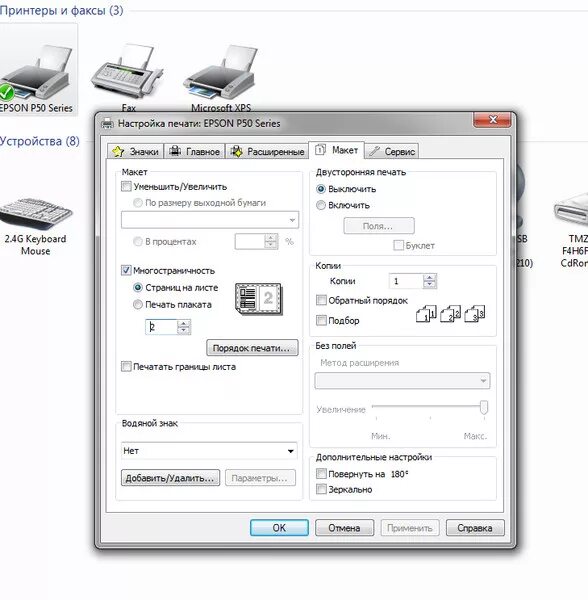Check the Буклет checkbox

(x=398, y=245)
